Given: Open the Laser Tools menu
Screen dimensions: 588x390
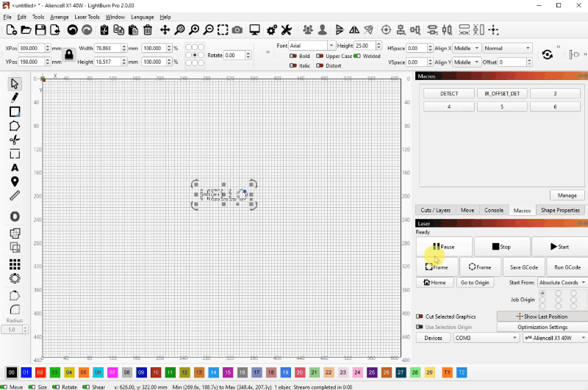Looking at the screenshot, I should click(x=86, y=16).
